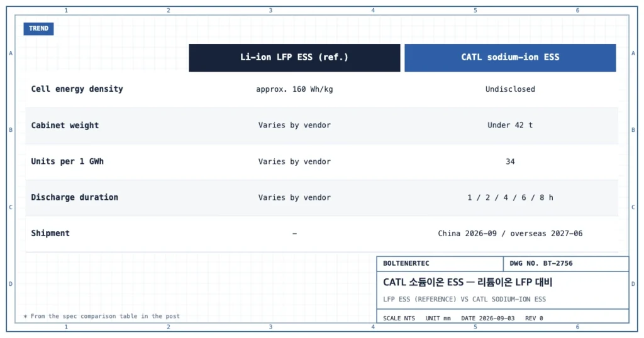Click the REV 0 field

(x=534, y=319)
